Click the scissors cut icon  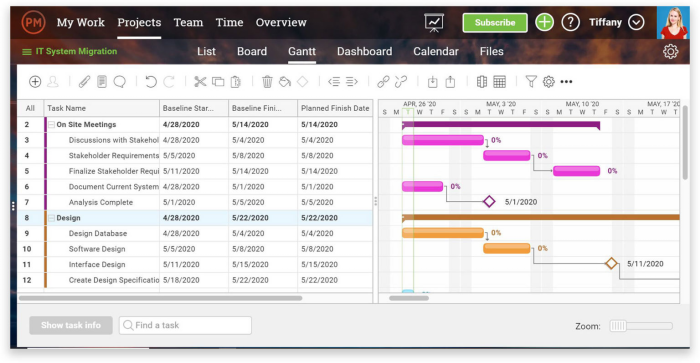(200, 82)
